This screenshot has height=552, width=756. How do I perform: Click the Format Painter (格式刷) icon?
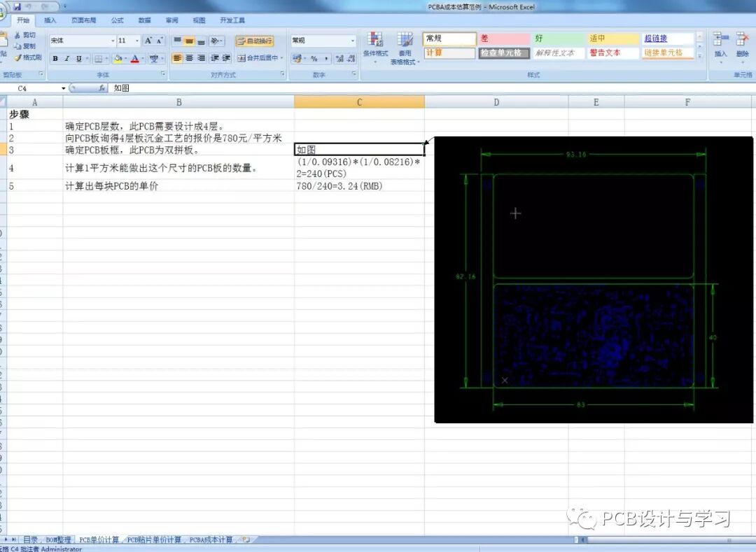point(28,57)
